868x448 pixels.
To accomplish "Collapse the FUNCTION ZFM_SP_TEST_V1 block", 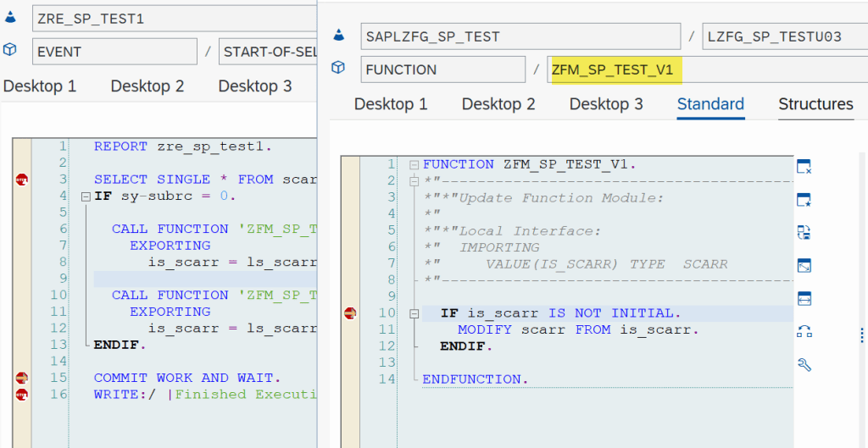I will coord(414,165).
